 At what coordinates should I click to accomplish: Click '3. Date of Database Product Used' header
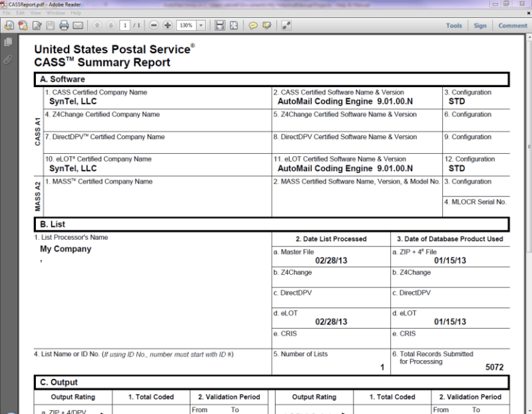(x=450, y=239)
